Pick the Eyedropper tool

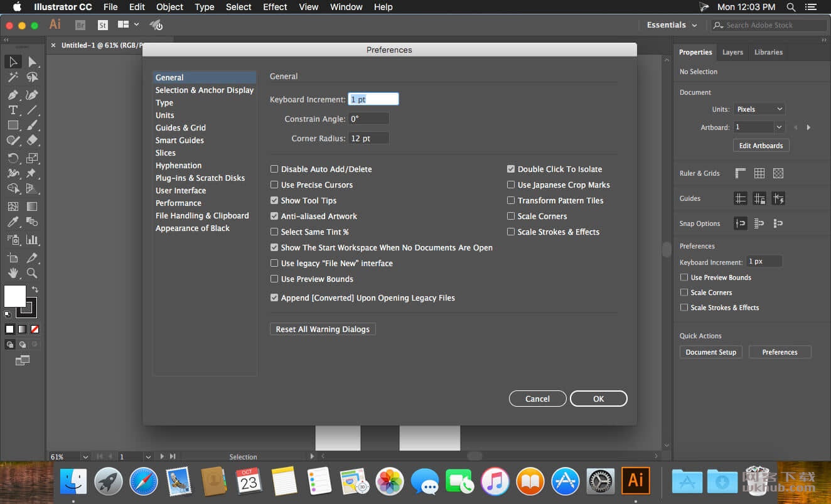click(x=13, y=222)
